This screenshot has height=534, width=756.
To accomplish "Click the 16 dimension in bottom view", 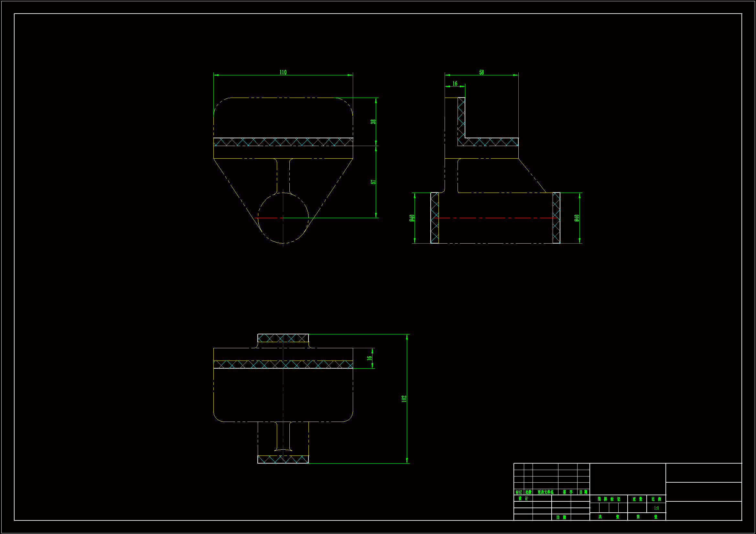I will 370,358.
